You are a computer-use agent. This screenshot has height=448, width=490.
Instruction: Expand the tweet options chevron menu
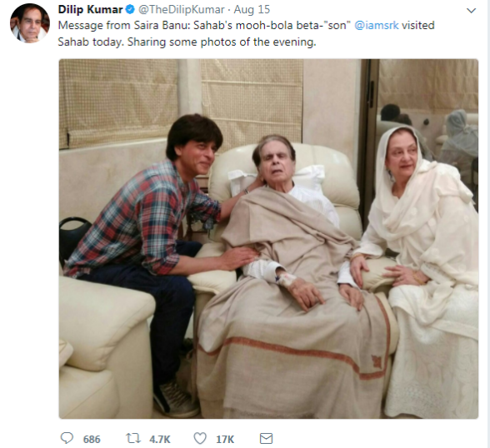471,11
